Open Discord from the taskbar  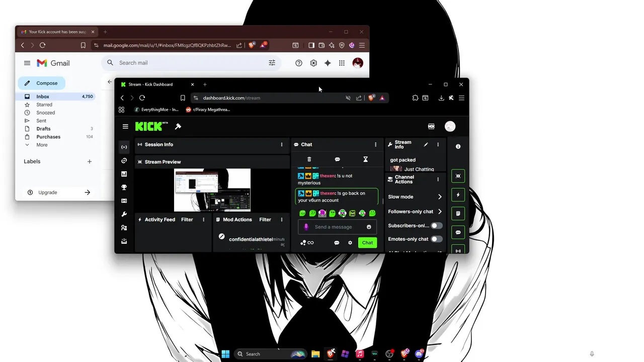pos(419,354)
